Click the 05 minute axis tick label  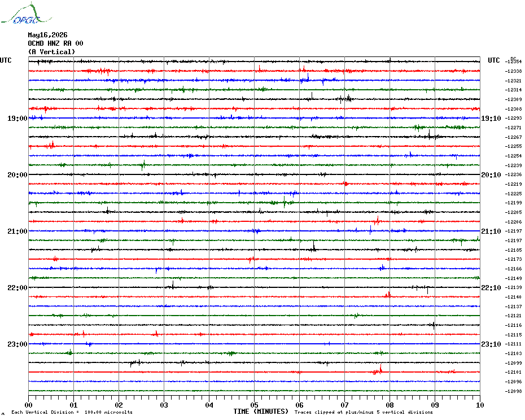click(254, 405)
